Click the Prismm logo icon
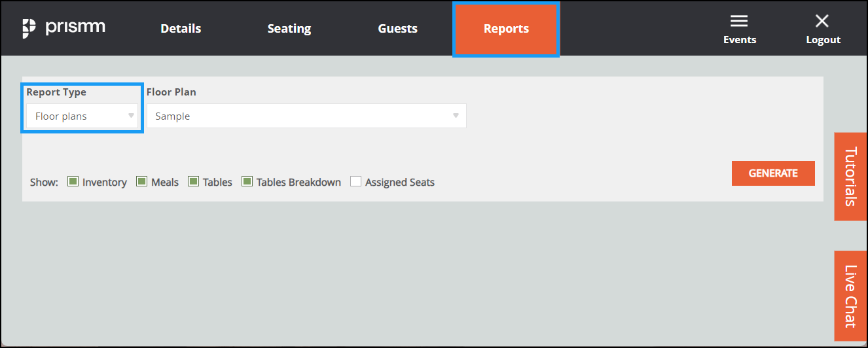 pyautogui.click(x=29, y=28)
